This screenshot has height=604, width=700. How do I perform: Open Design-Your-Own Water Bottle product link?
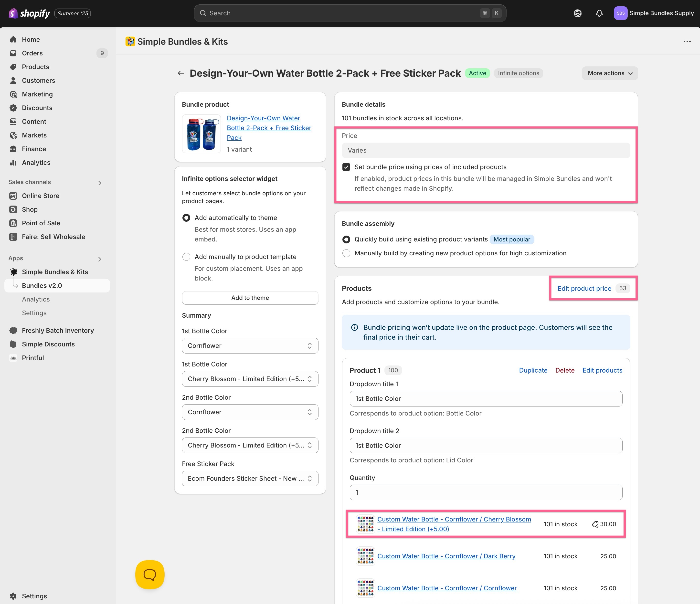click(269, 128)
